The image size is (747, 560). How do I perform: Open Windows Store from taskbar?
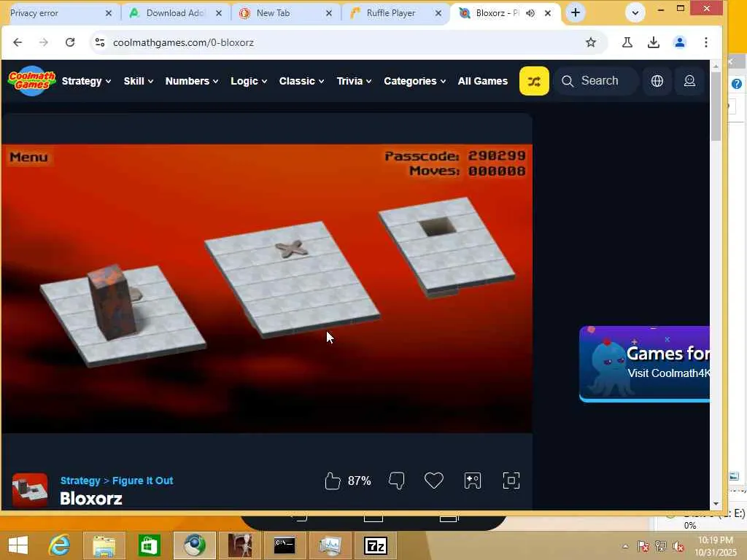[149, 545]
